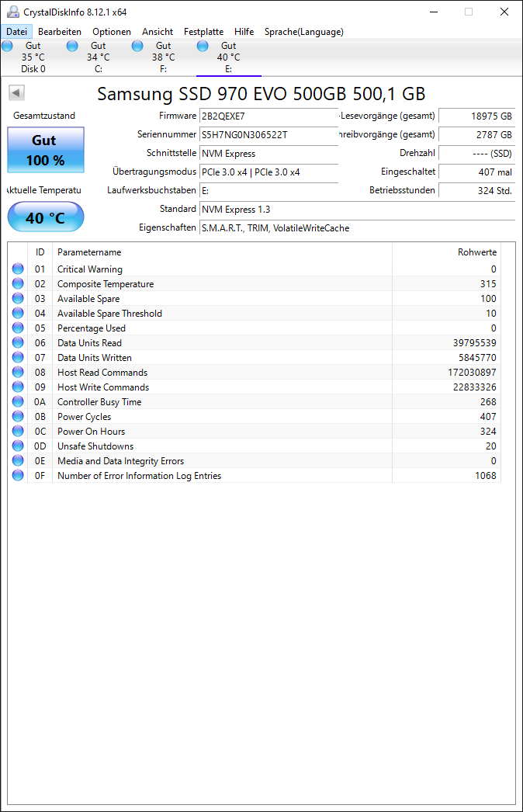Select drive E: at 40 °C
This screenshot has width=523, height=812.
tap(228, 57)
